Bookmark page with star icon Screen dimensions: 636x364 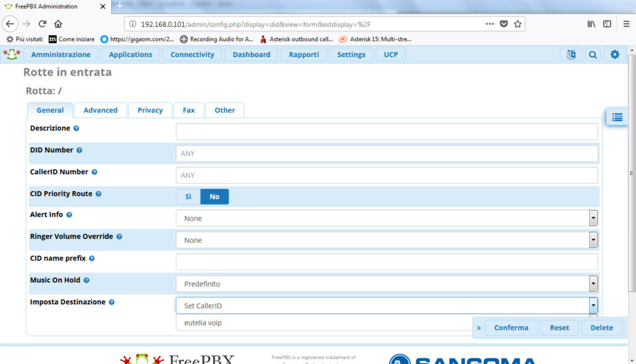click(x=517, y=24)
